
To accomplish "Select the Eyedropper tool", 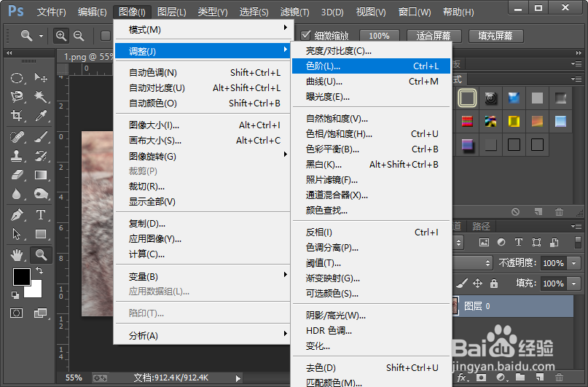I will [x=41, y=115].
